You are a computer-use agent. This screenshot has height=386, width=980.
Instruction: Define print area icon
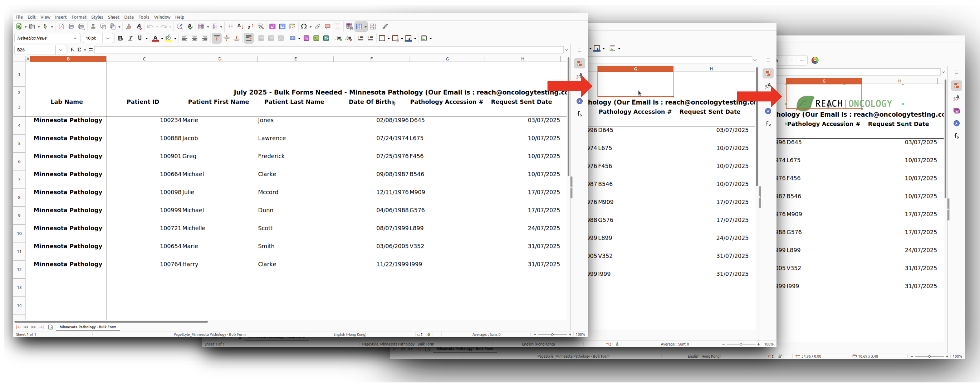(x=349, y=26)
